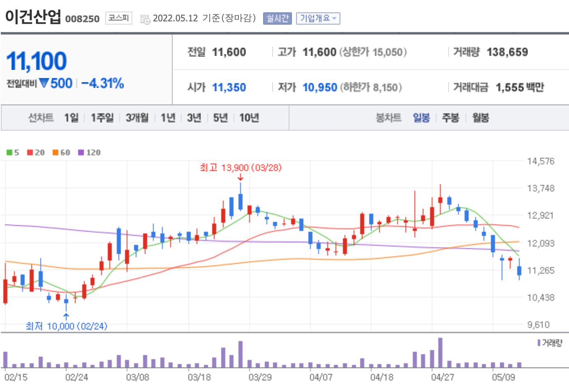Screen dimensions: 569x392
Task: Click the 저가 value 10,950
Action: pyautogui.click(x=320, y=88)
